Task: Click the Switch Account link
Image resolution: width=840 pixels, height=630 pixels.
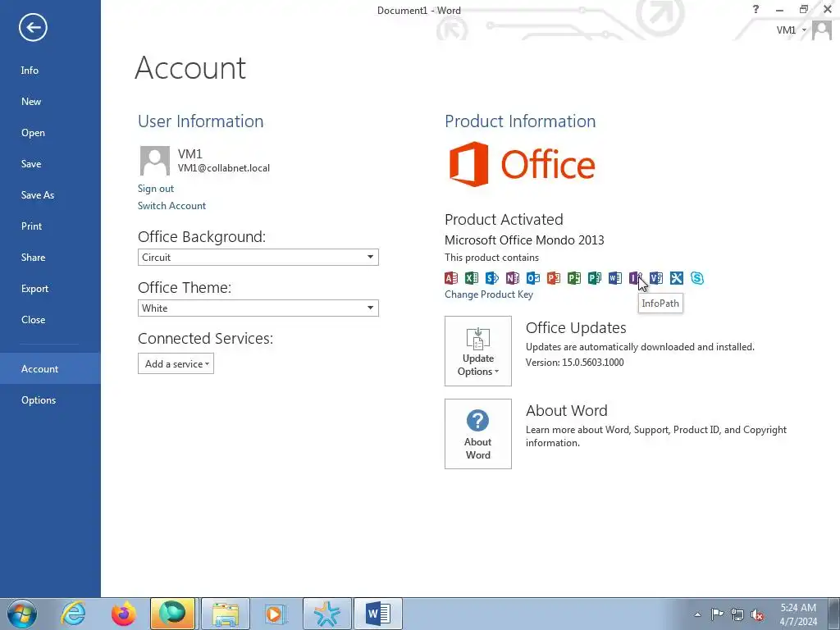Action: 171,206
